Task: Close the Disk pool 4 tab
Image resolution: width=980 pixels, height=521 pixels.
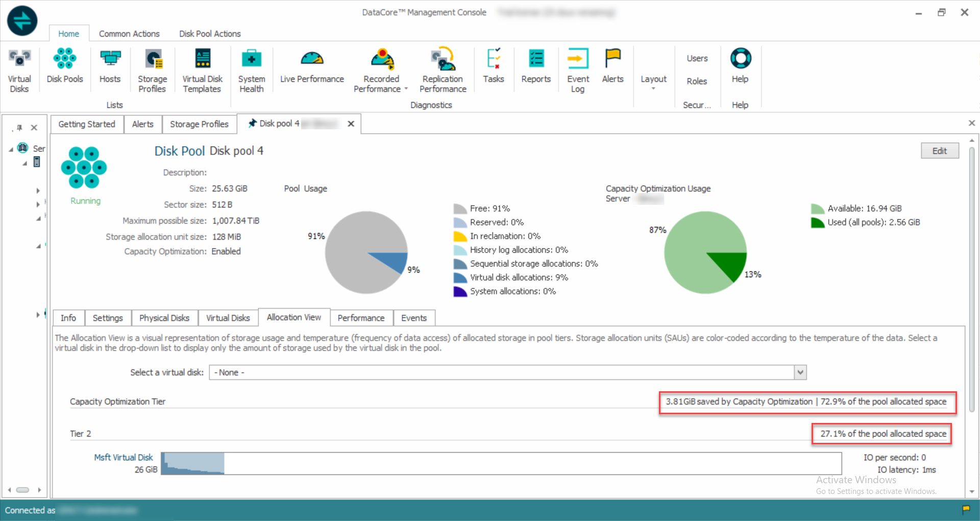Action: tap(351, 124)
